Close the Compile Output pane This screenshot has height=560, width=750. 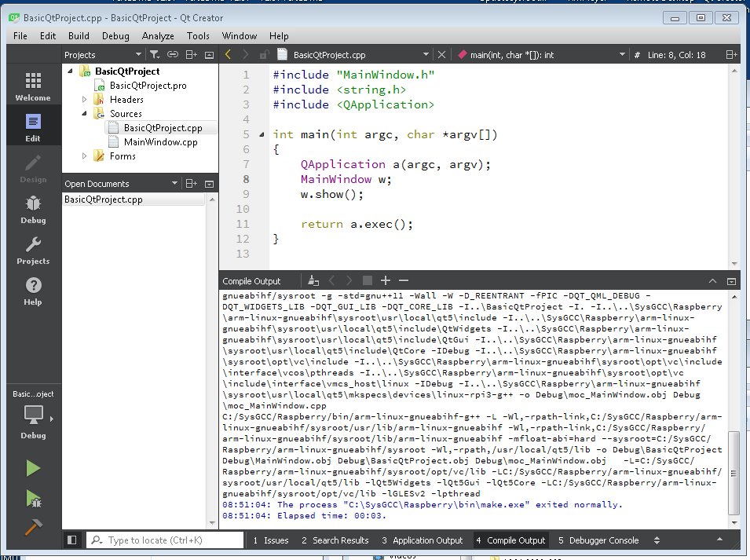731,281
